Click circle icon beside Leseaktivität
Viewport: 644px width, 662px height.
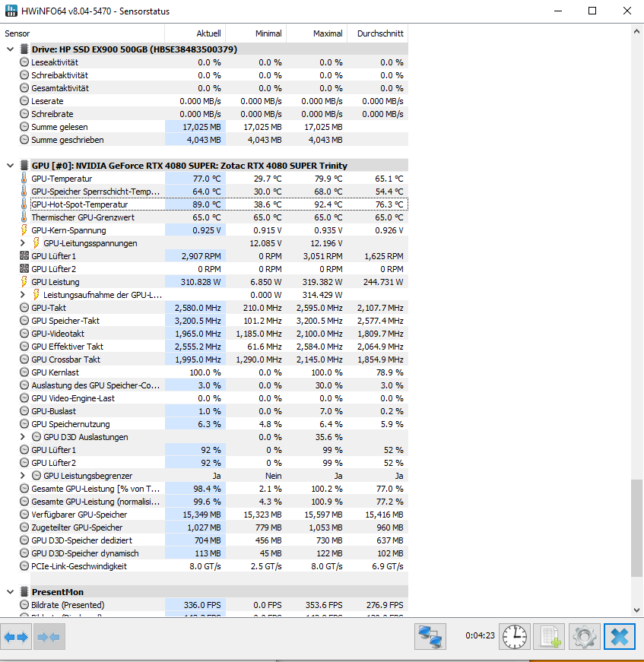tap(24, 62)
